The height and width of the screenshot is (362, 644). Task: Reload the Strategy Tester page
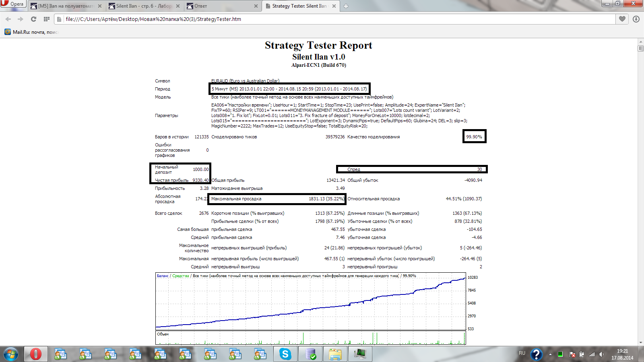(33, 19)
